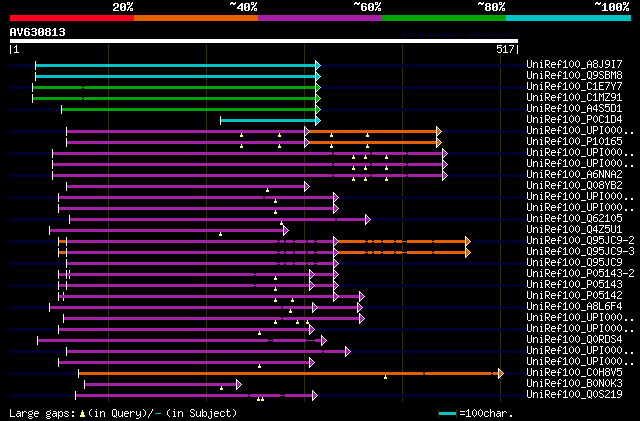Click the short purple bar of B0N0K3
This screenshot has width=640, height=421.
click(160, 385)
